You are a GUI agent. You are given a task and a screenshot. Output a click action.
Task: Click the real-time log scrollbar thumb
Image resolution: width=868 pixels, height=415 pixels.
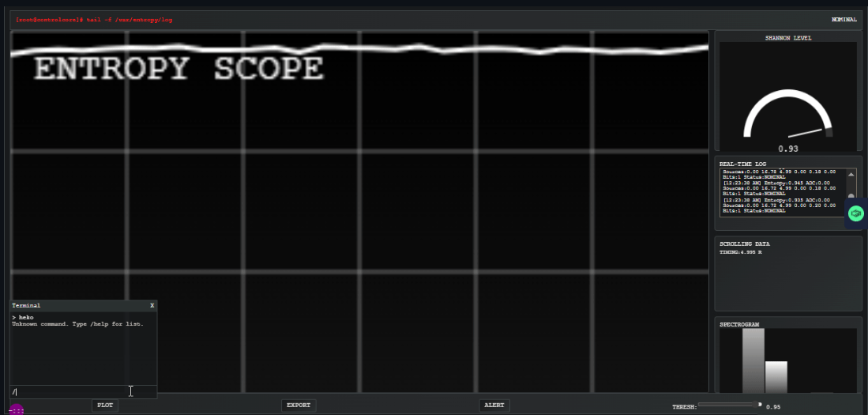coord(851,197)
